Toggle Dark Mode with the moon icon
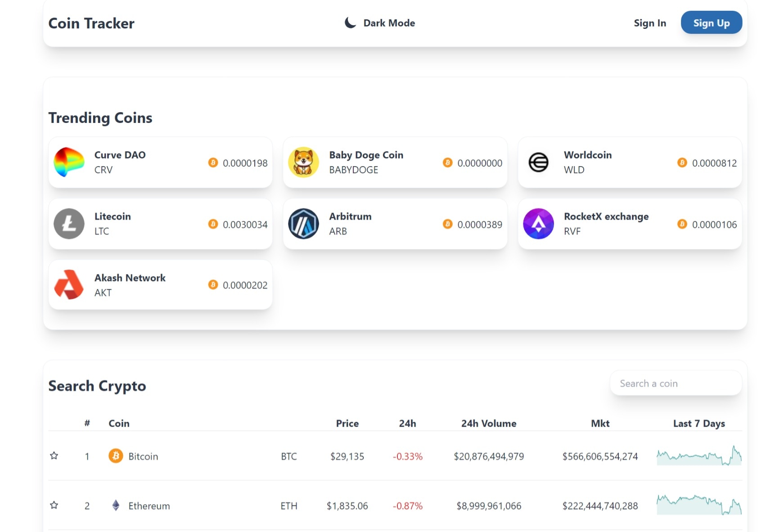The height and width of the screenshot is (532, 775). click(x=351, y=23)
